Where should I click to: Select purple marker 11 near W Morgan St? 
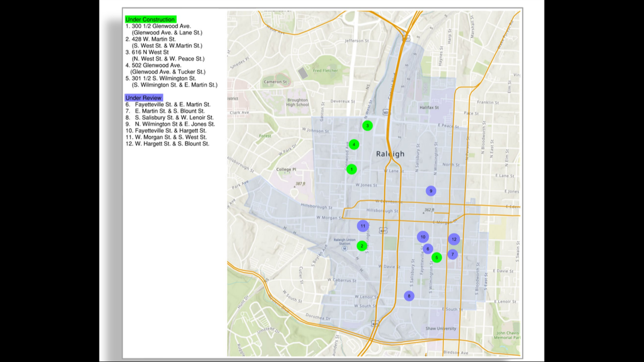(363, 225)
